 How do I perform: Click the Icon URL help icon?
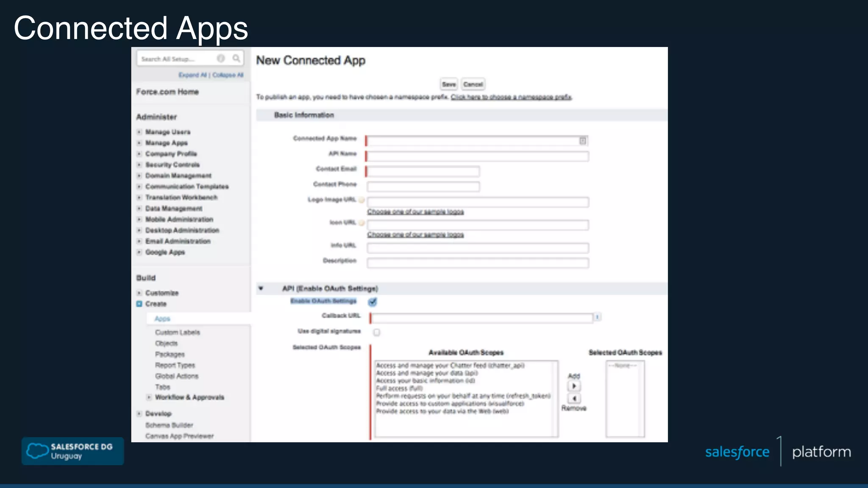(x=362, y=223)
